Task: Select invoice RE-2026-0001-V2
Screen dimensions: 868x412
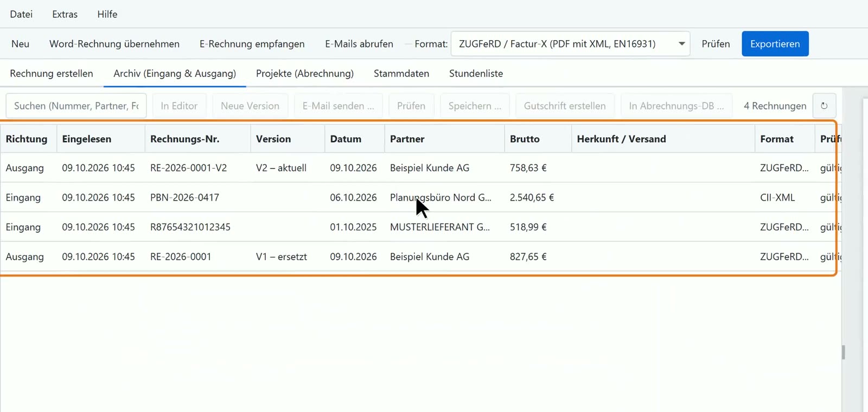Action: [x=188, y=168]
